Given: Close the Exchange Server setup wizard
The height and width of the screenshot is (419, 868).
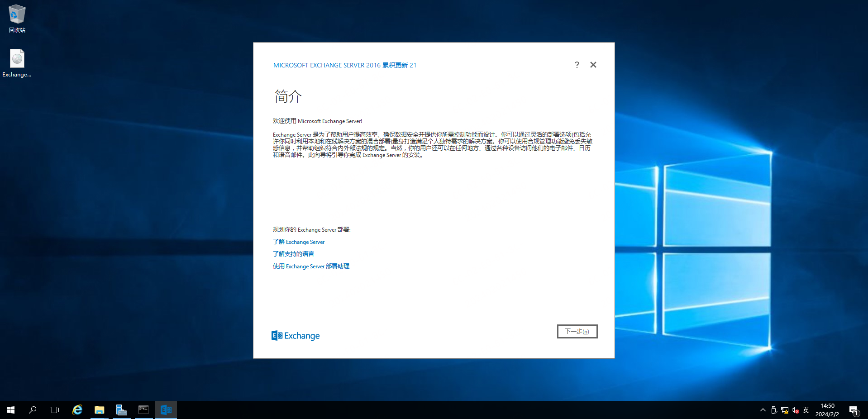Looking at the screenshot, I should click(593, 65).
